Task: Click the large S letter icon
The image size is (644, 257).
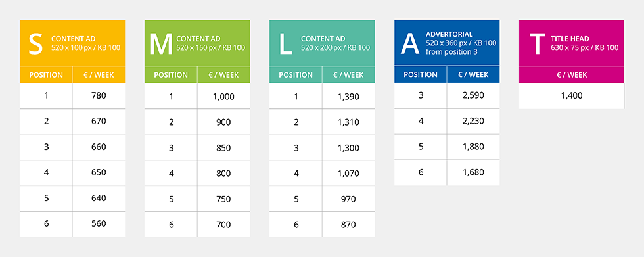Action: [35, 44]
